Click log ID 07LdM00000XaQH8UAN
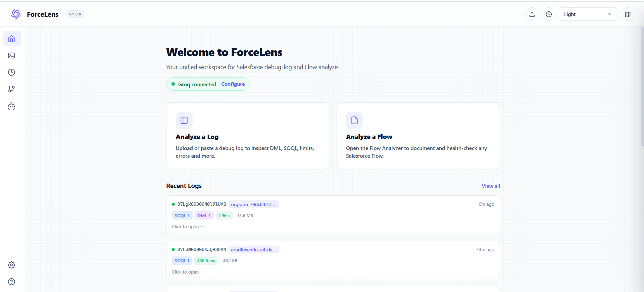This screenshot has width=644, height=292. pos(202,250)
